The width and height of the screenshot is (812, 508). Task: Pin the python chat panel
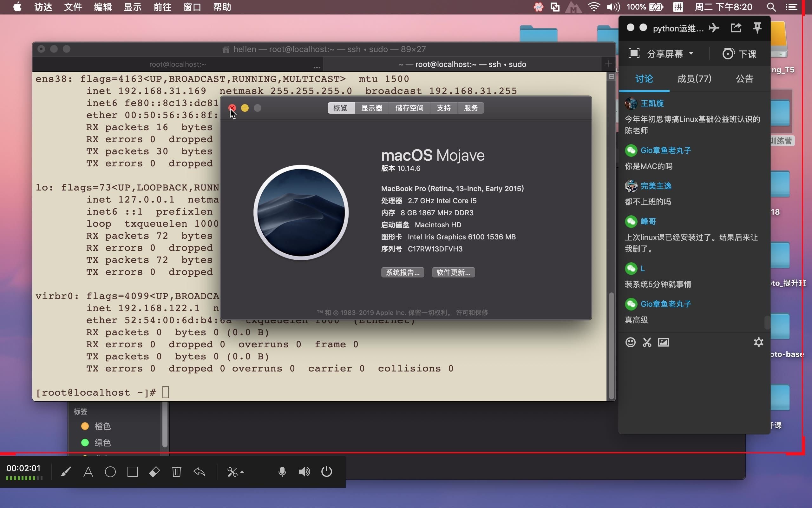point(757,28)
